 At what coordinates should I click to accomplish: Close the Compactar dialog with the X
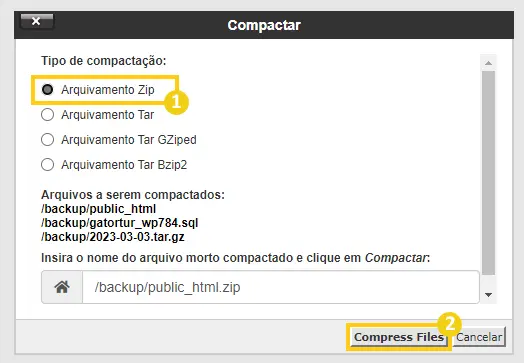(37, 21)
